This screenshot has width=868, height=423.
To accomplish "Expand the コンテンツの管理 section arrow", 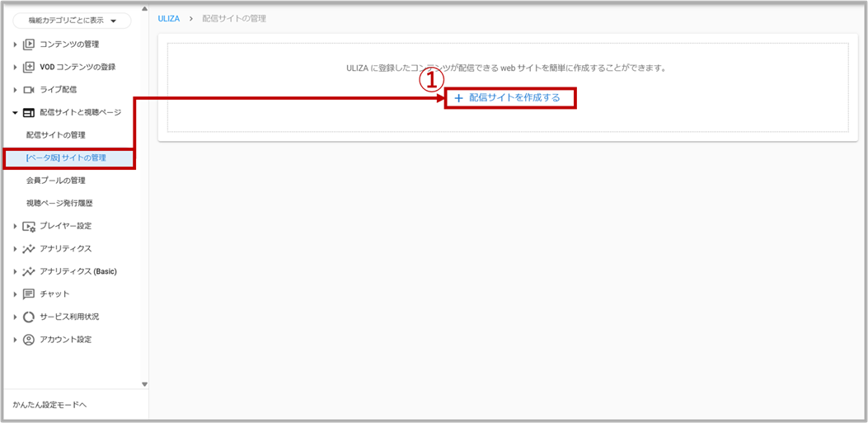I will click(x=16, y=44).
